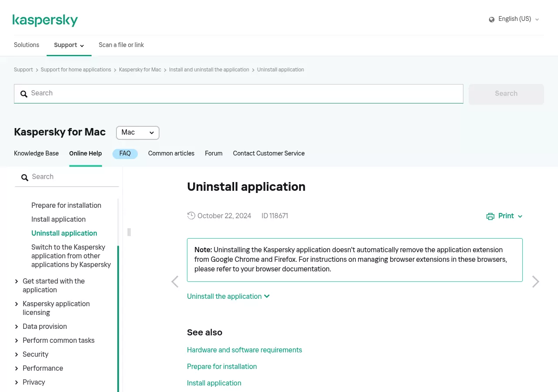
Task: Click the printer icon
Action: click(490, 216)
